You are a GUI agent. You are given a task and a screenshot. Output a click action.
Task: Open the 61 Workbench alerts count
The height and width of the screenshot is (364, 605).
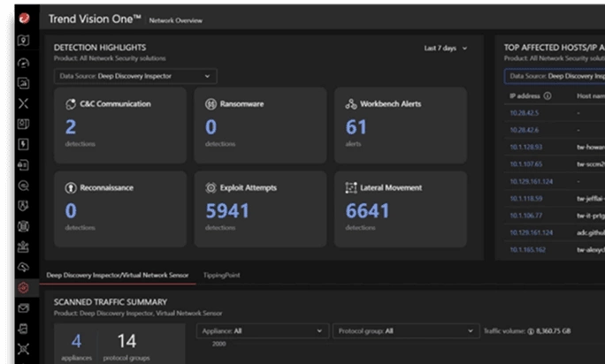(x=356, y=127)
